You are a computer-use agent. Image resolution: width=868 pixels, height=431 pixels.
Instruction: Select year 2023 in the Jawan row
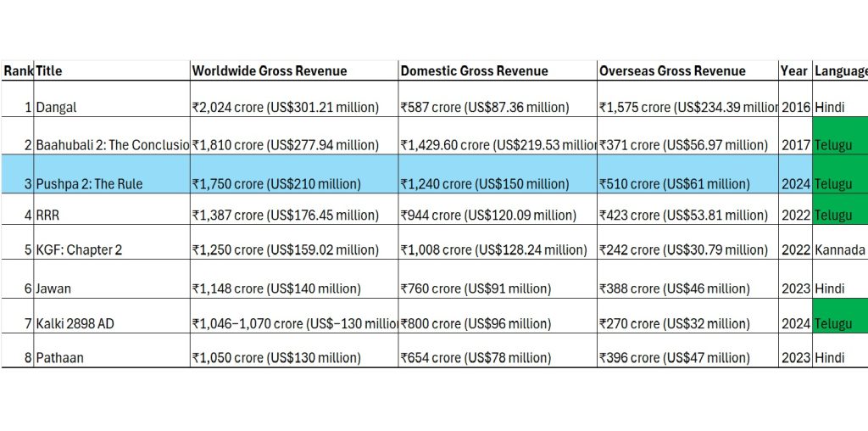coord(795,278)
